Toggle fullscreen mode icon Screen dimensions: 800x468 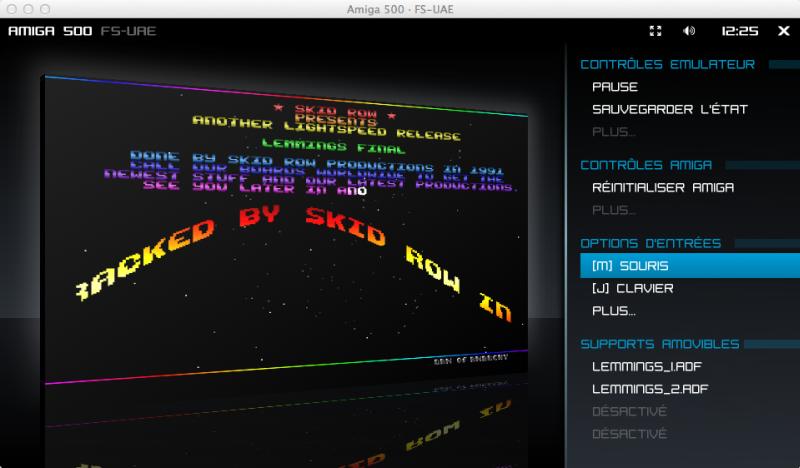[655, 31]
